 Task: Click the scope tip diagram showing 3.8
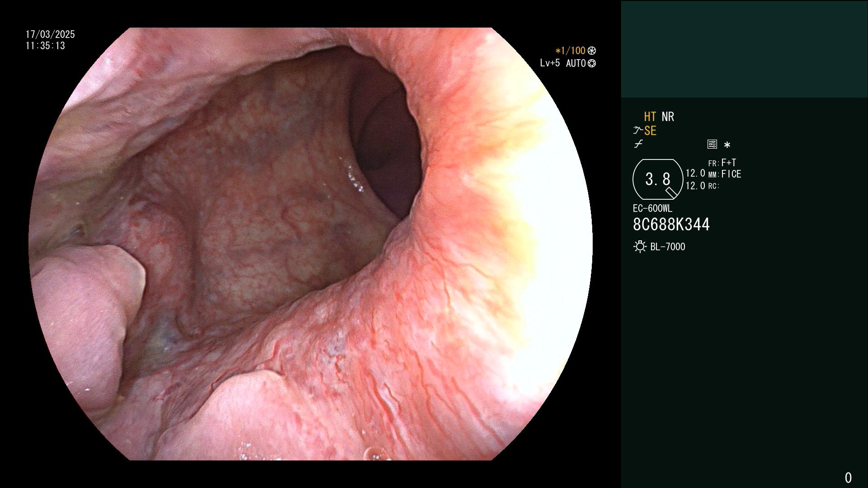click(658, 179)
